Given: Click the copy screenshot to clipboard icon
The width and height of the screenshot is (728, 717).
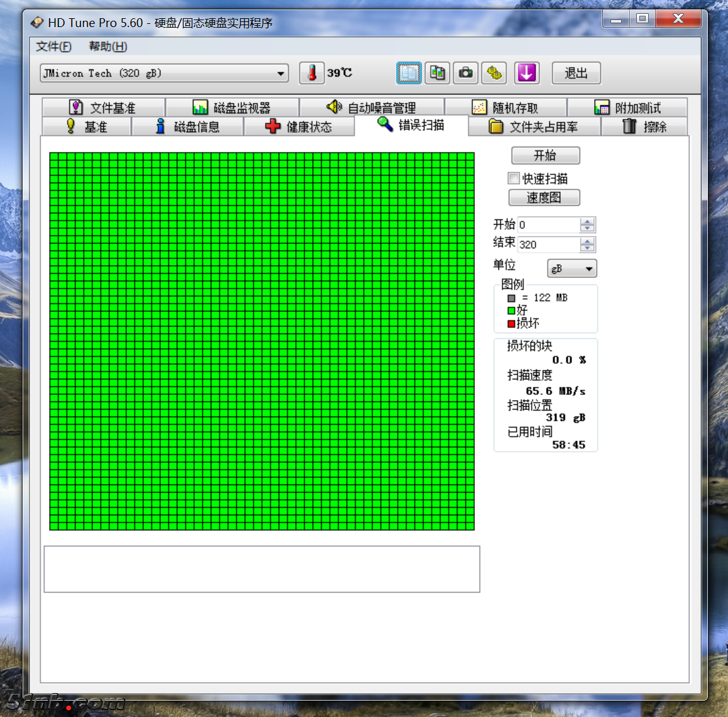Looking at the screenshot, I should pyautogui.click(x=437, y=73).
